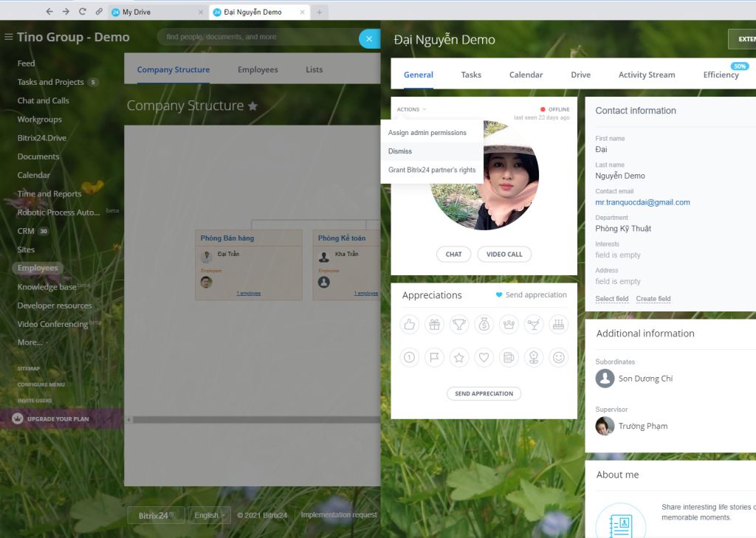756x538 pixels.
Task: Select the flag appreciation icon
Action: coord(434,357)
